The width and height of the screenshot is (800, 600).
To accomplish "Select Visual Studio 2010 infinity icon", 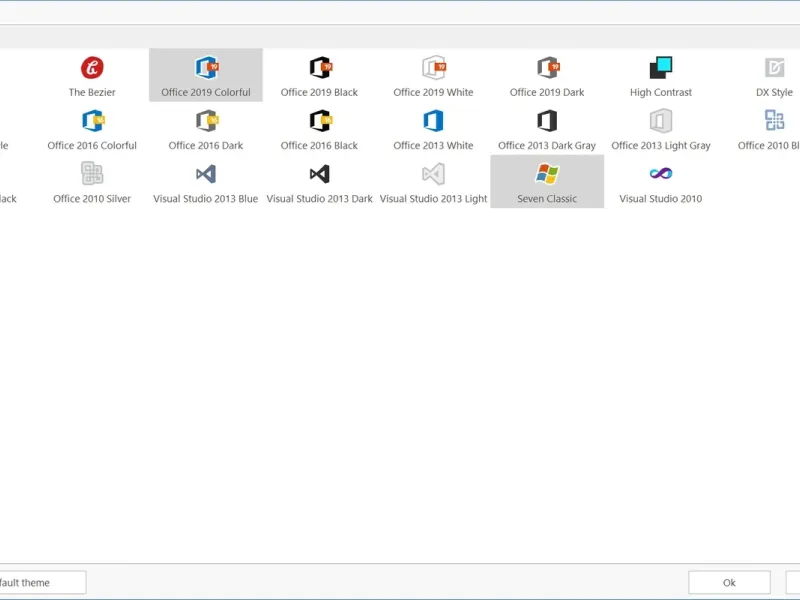I will point(661,173).
